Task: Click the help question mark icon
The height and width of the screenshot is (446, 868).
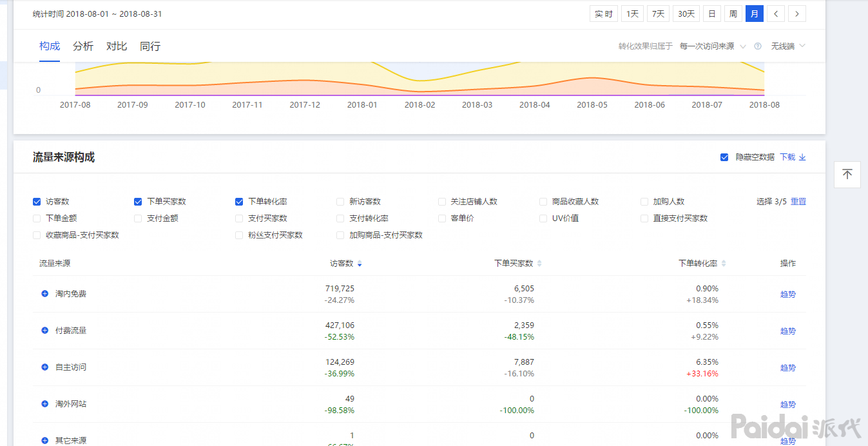Action: pyautogui.click(x=758, y=46)
